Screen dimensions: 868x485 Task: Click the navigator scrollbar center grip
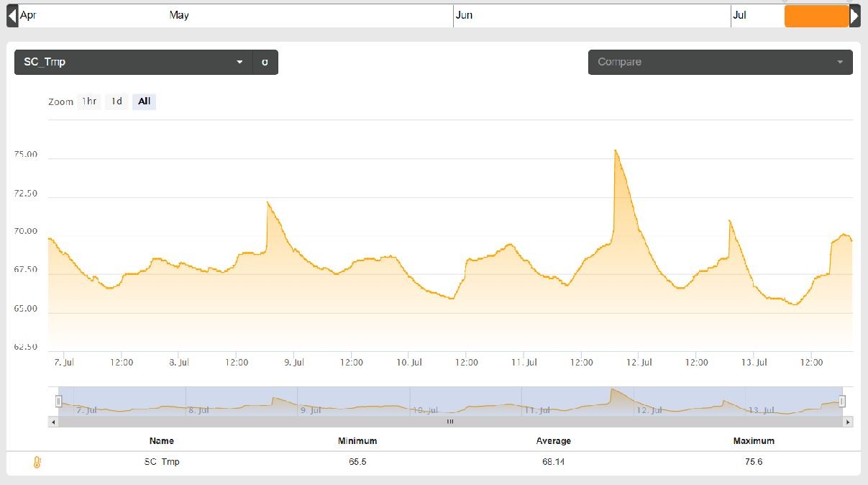[450, 422]
